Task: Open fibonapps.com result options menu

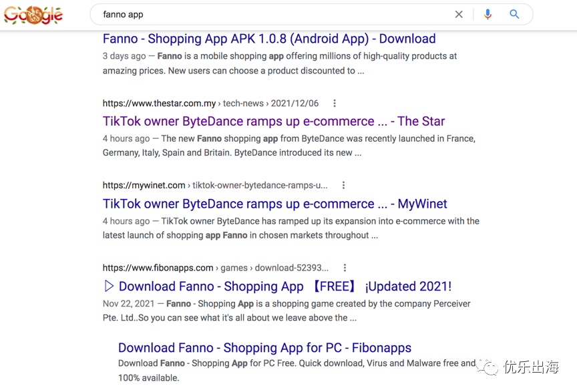Action: pyautogui.click(x=345, y=268)
